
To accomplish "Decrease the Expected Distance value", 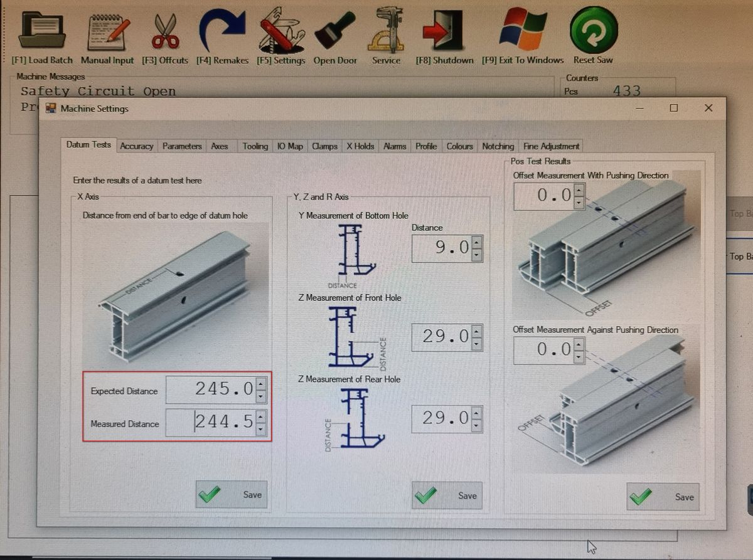I will 260,395.
